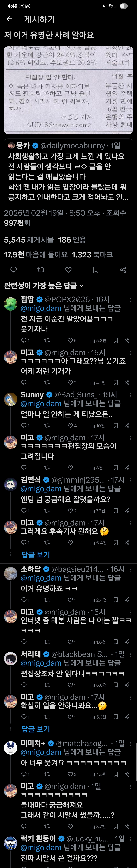Share Sunny's reply

(x=127, y=426)
